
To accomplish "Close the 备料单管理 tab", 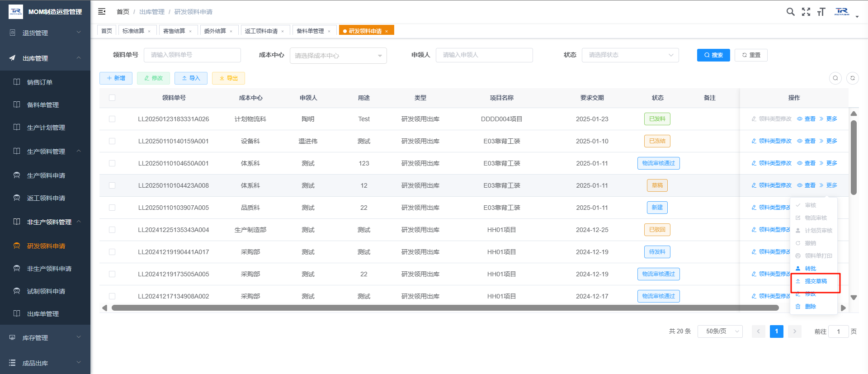I will click(x=329, y=31).
